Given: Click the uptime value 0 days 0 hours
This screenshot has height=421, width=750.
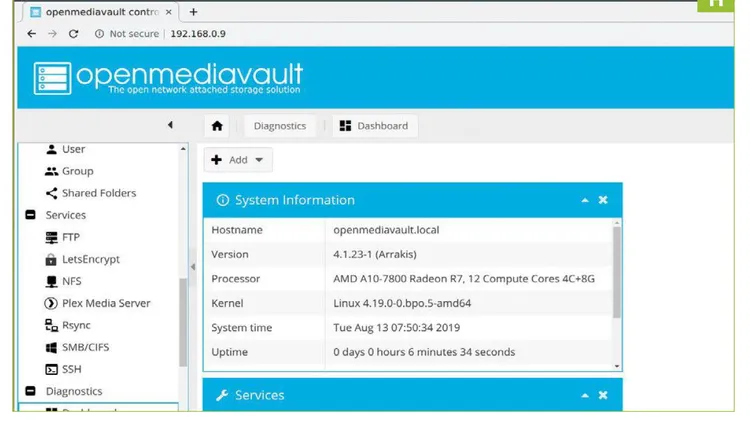Looking at the screenshot, I should 424,352.
